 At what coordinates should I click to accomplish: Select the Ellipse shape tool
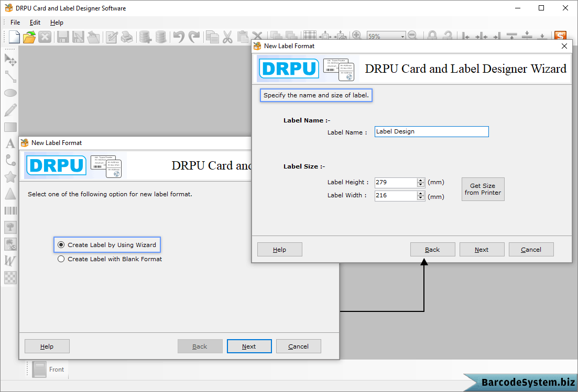point(10,93)
